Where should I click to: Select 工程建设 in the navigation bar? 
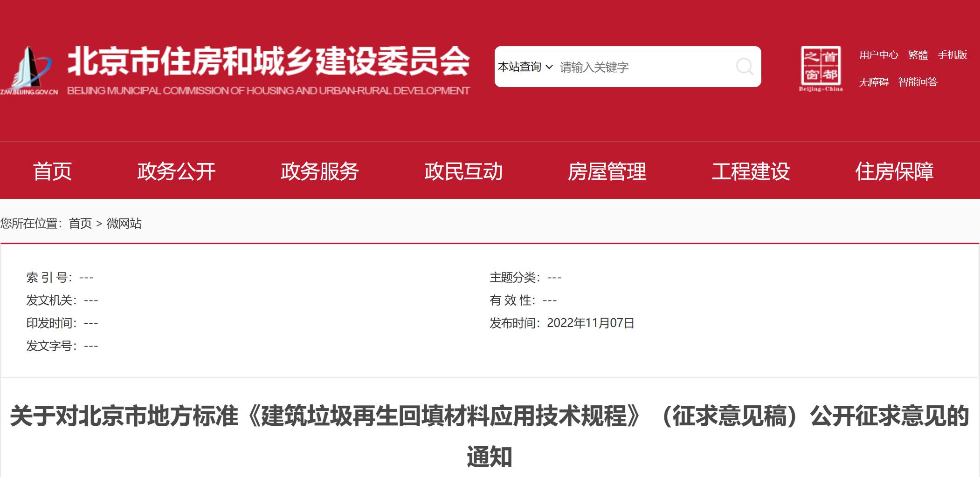tap(751, 171)
